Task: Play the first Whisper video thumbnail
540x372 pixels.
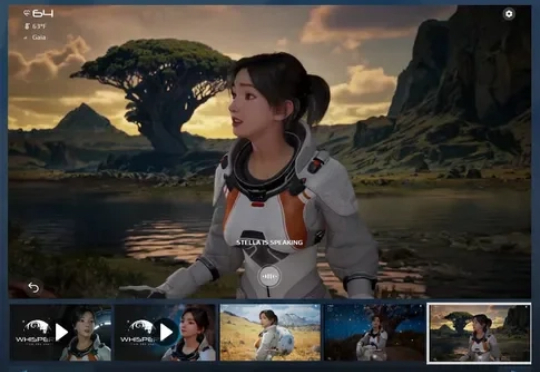Action: pos(62,332)
